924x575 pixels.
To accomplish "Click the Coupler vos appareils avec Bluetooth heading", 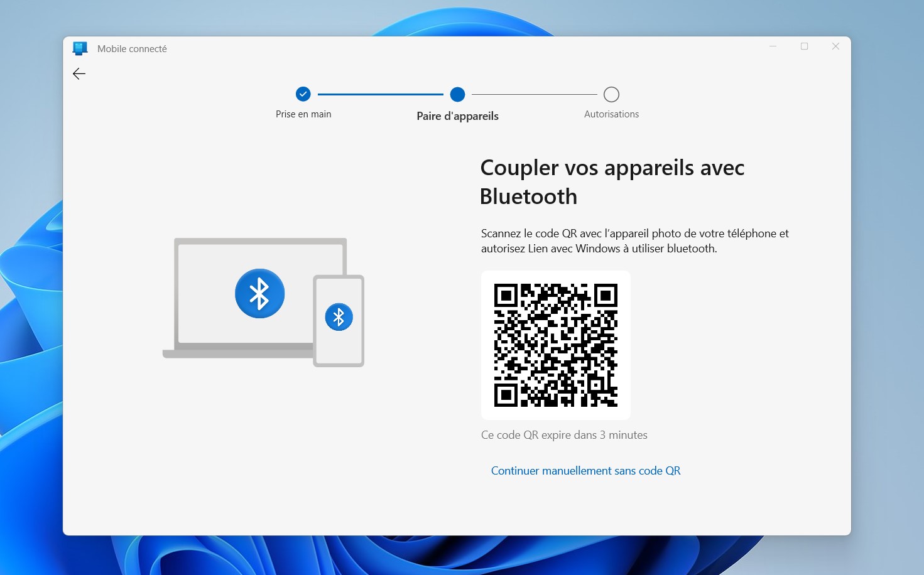I will (x=612, y=182).
